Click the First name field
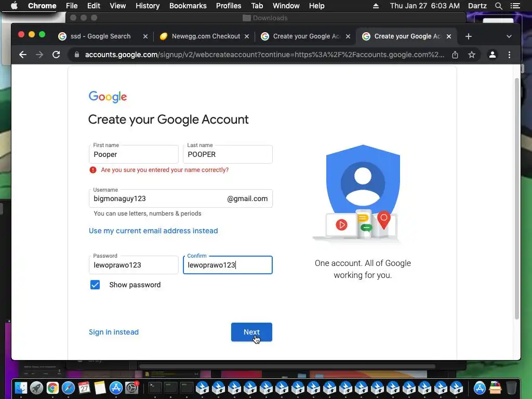The height and width of the screenshot is (399, 532). click(134, 154)
